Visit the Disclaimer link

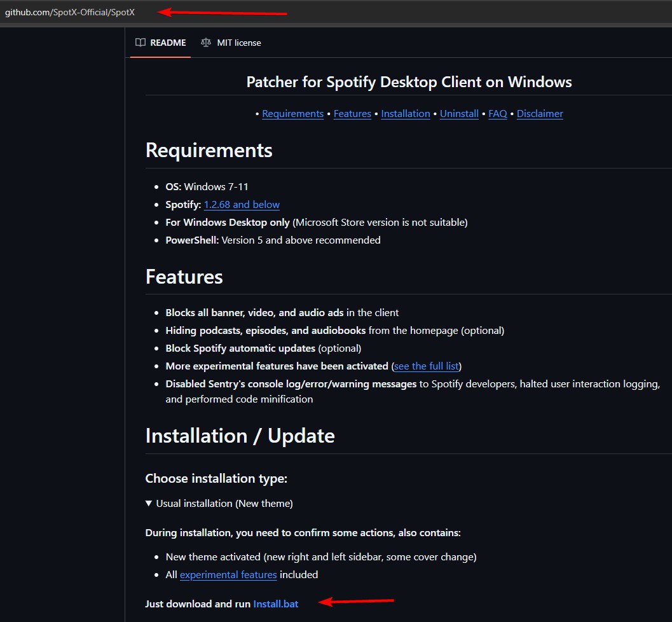click(540, 114)
